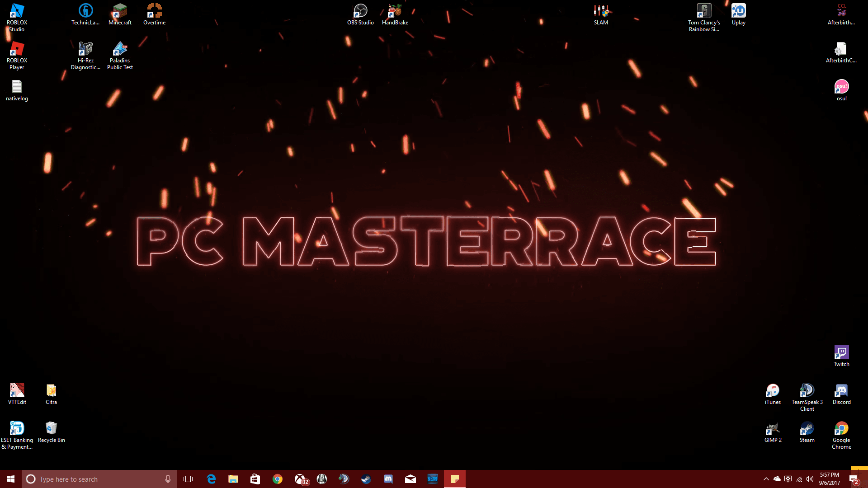Select the Recycle Bin icon
Image resolution: width=868 pixels, height=488 pixels.
point(51,429)
